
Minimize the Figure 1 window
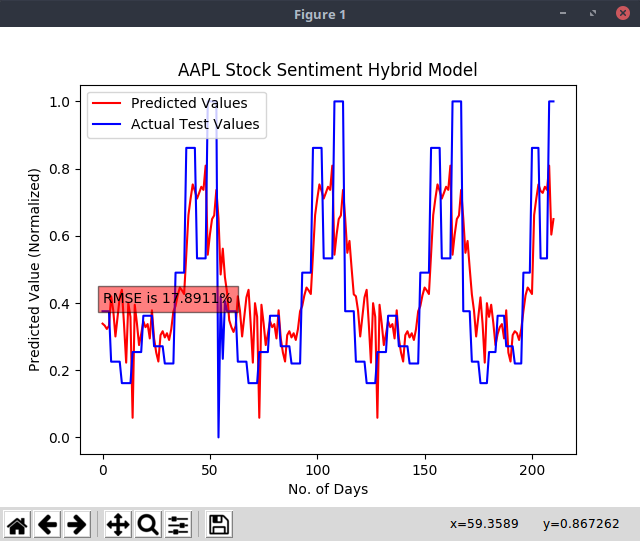pos(563,13)
